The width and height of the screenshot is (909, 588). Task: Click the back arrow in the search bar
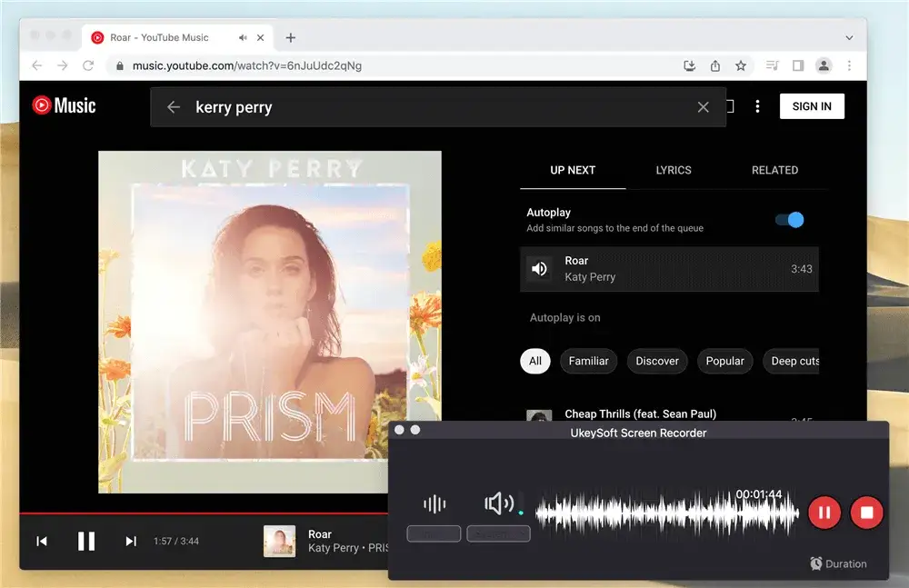pos(173,106)
